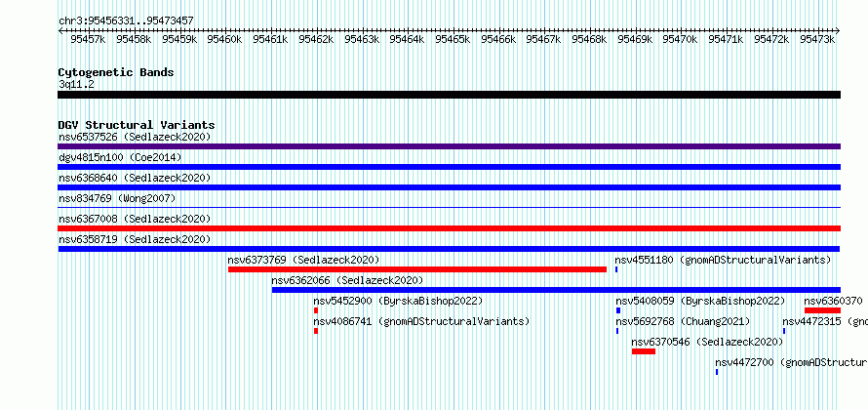Open the nsv6367008 (Sedlazeck2020) label
Image resolution: width=868 pixels, height=410 pixels.
point(135,219)
